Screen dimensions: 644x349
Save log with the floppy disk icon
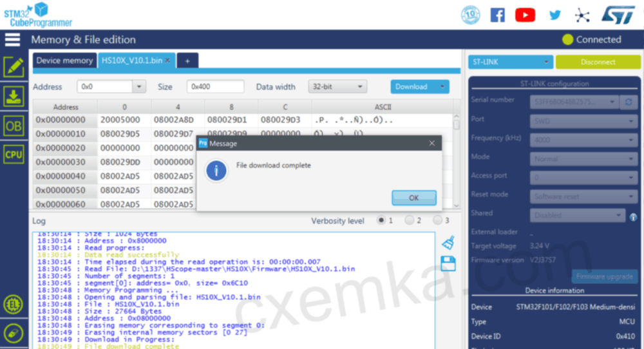click(449, 263)
